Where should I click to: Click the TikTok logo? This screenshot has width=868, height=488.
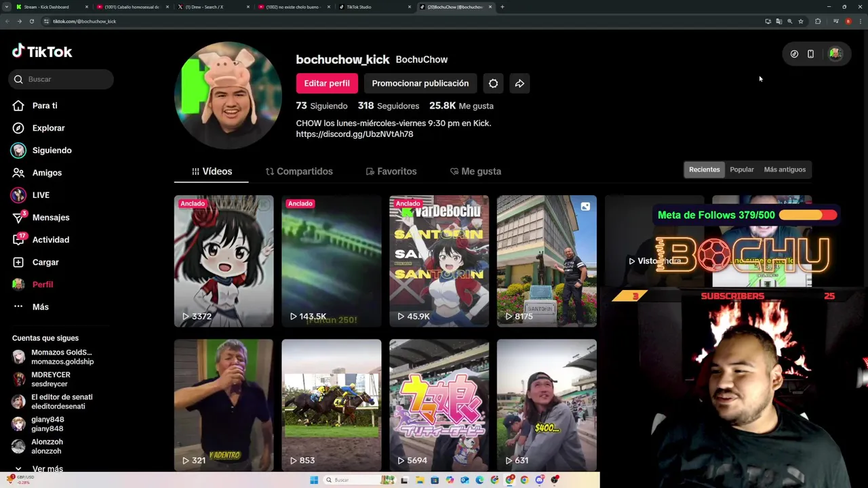pos(42,52)
